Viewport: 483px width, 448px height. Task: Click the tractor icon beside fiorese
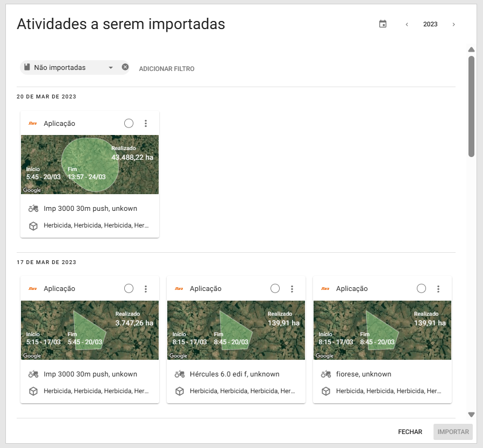coord(325,374)
